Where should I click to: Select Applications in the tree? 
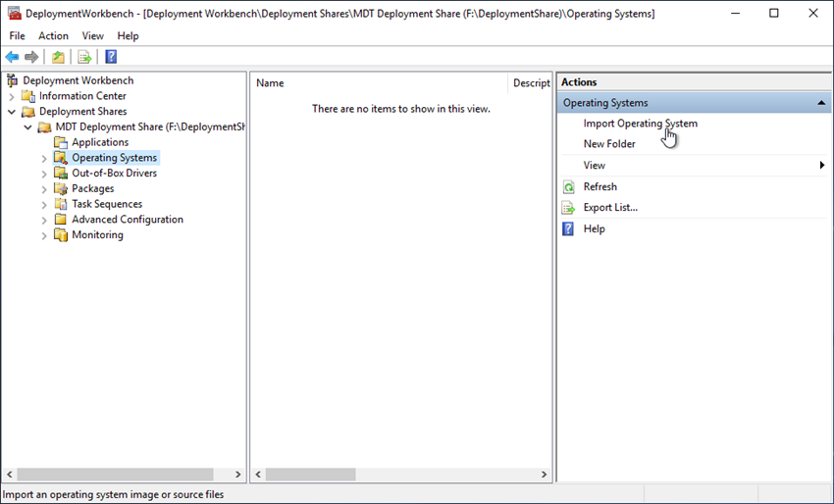tap(100, 142)
